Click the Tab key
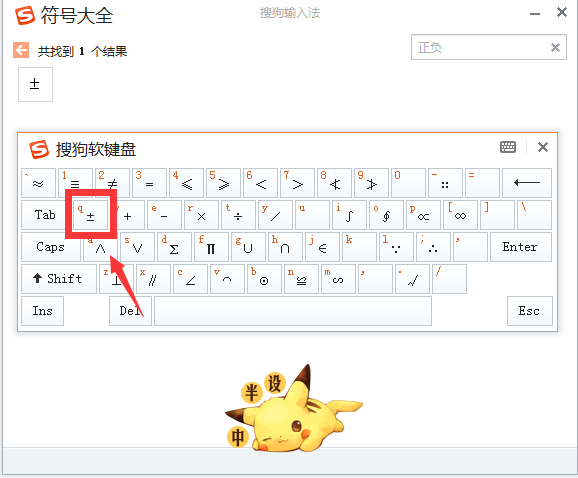Screen dimensions: 578x478 pyautogui.click(x=45, y=215)
